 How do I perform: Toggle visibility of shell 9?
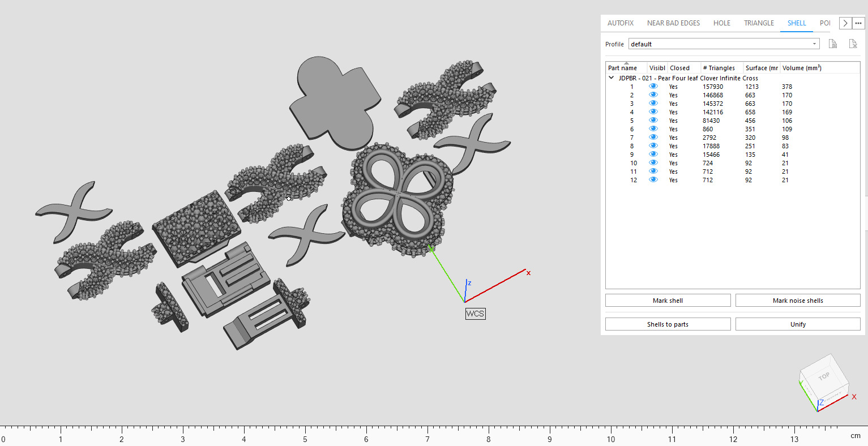(x=653, y=155)
